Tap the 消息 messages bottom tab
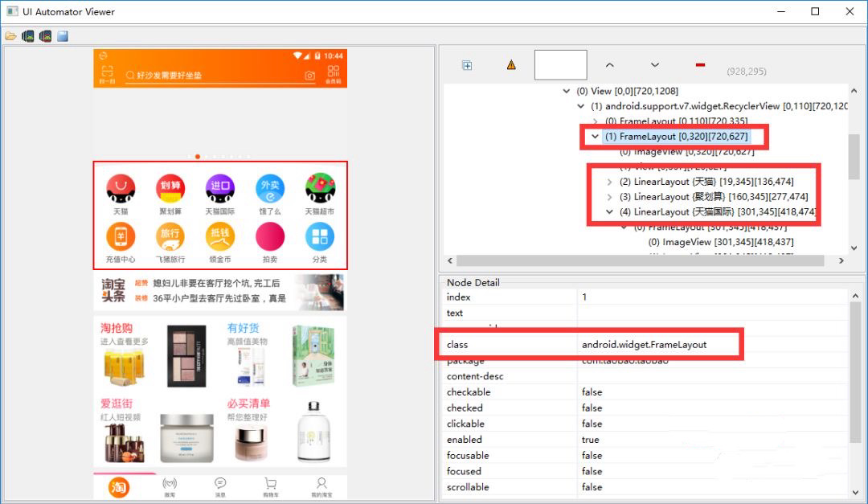The width and height of the screenshot is (868, 504). [x=220, y=487]
